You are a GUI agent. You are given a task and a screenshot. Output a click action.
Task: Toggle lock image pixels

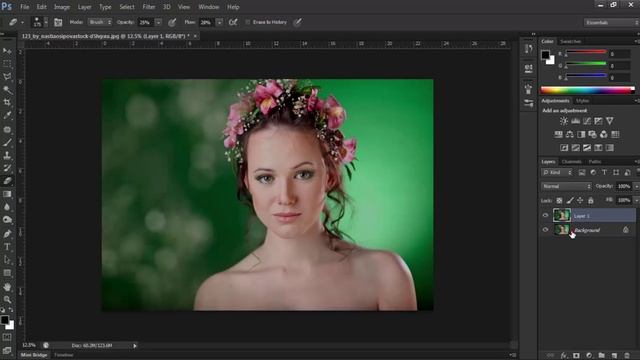coord(570,200)
